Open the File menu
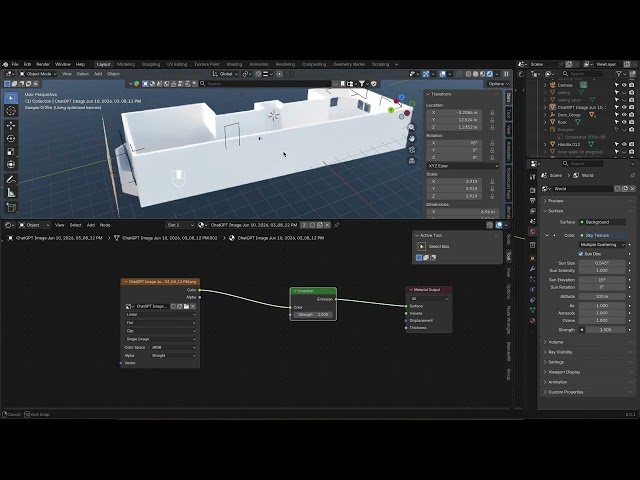The image size is (640, 480). tap(15, 64)
